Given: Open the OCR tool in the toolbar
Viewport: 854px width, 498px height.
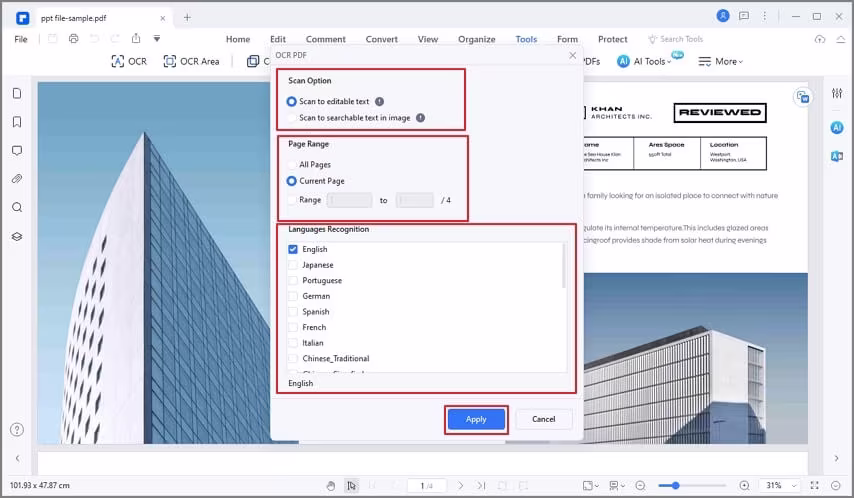Looking at the screenshot, I should point(129,62).
